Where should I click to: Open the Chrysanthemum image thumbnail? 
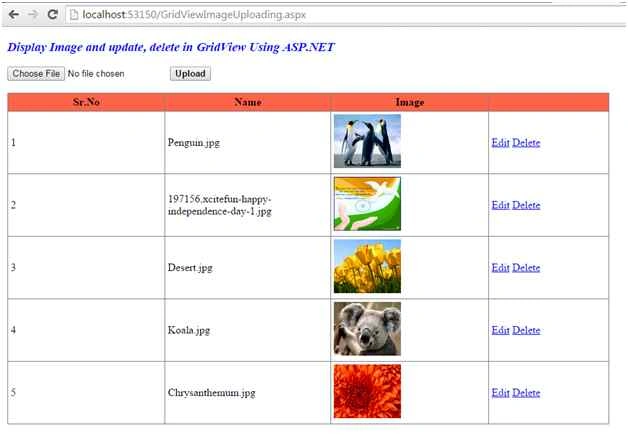tap(367, 391)
